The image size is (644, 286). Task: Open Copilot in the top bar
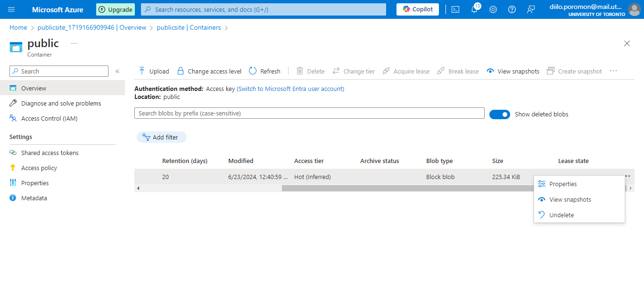[x=417, y=9]
